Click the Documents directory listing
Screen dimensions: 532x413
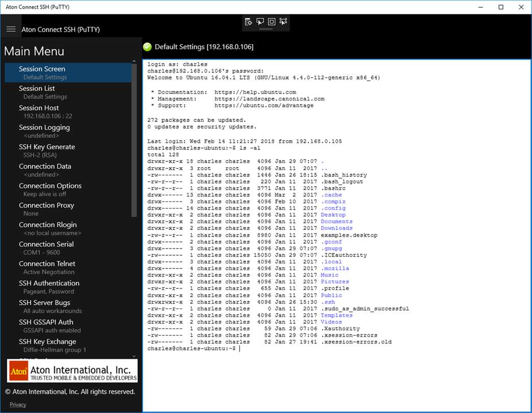336,222
